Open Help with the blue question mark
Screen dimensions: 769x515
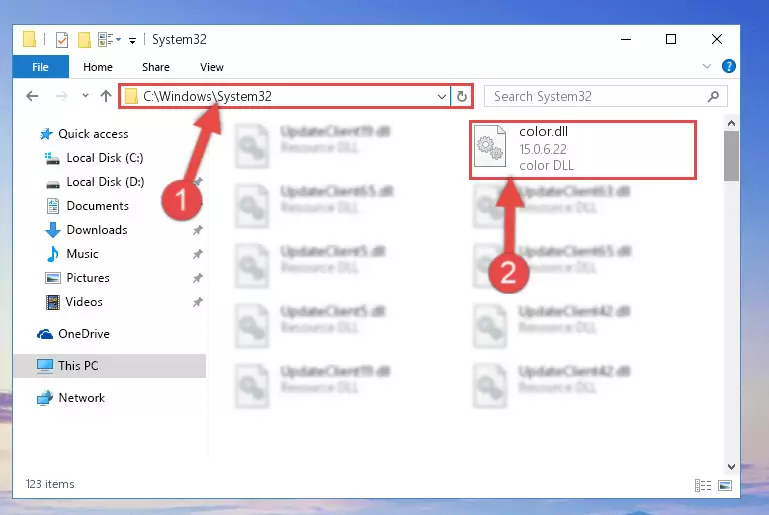pyautogui.click(x=729, y=66)
